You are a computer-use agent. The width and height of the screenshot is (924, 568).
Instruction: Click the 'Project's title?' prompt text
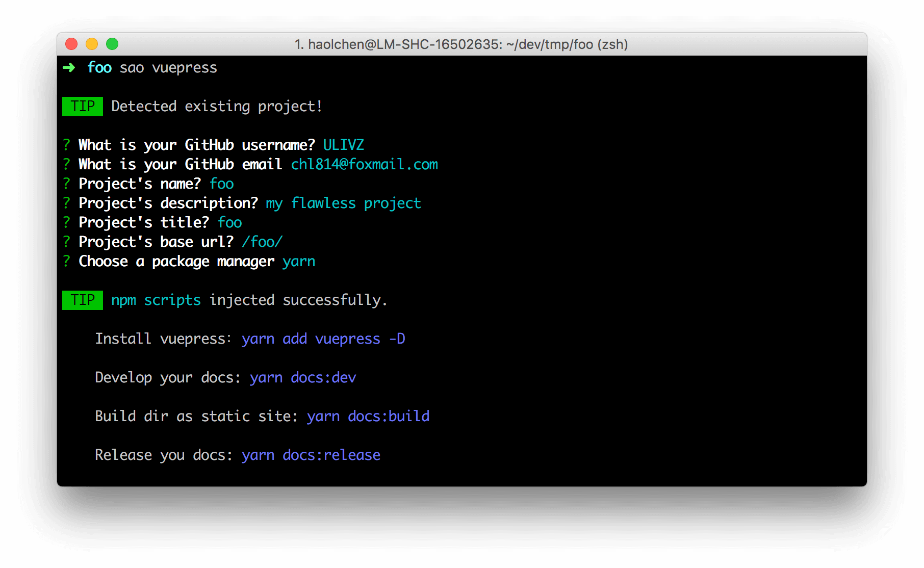click(144, 223)
